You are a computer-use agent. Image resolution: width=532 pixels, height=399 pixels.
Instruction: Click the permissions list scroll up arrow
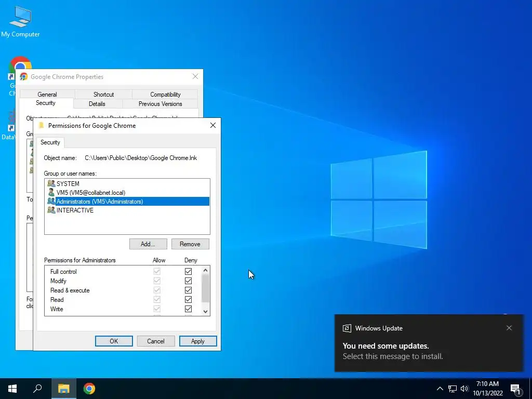point(205,270)
